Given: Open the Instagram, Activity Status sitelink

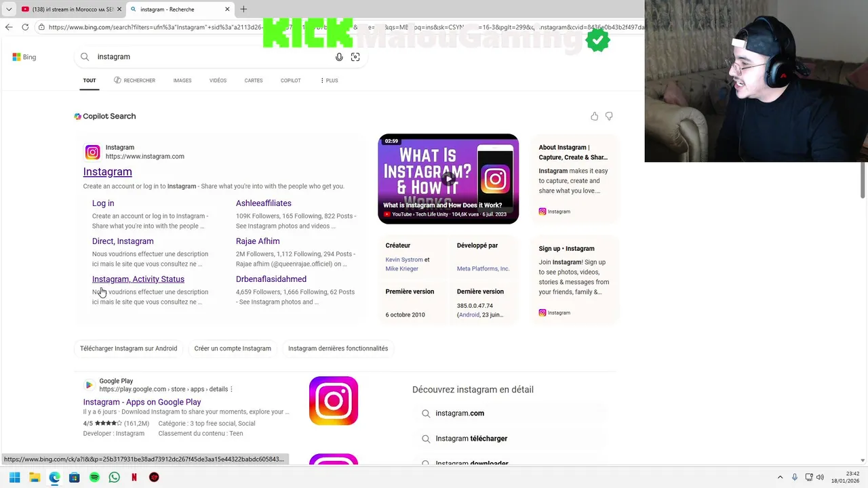Looking at the screenshot, I should [138, 279].
